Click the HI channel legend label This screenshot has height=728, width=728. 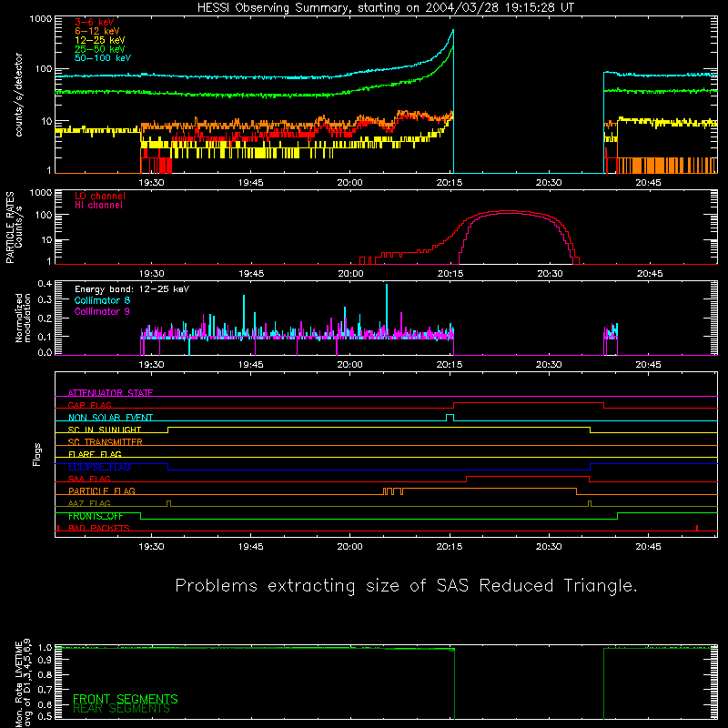[99, 205]
